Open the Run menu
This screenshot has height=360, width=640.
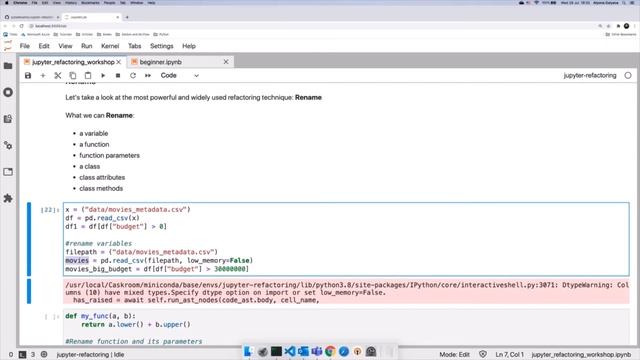87,46
